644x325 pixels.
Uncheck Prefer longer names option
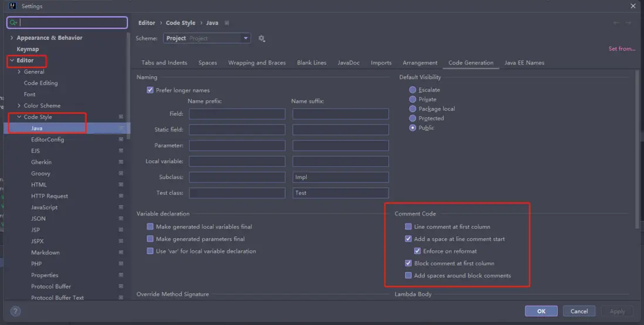coord(150,90)
